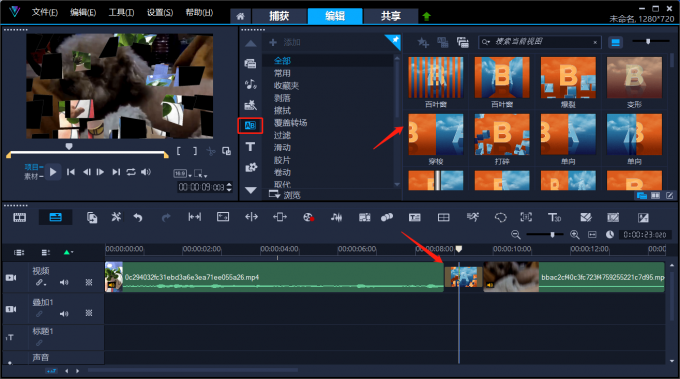Mute the 视频 track audio
Viewport: 680px width, 379px height.
click(x=64, y=282)
